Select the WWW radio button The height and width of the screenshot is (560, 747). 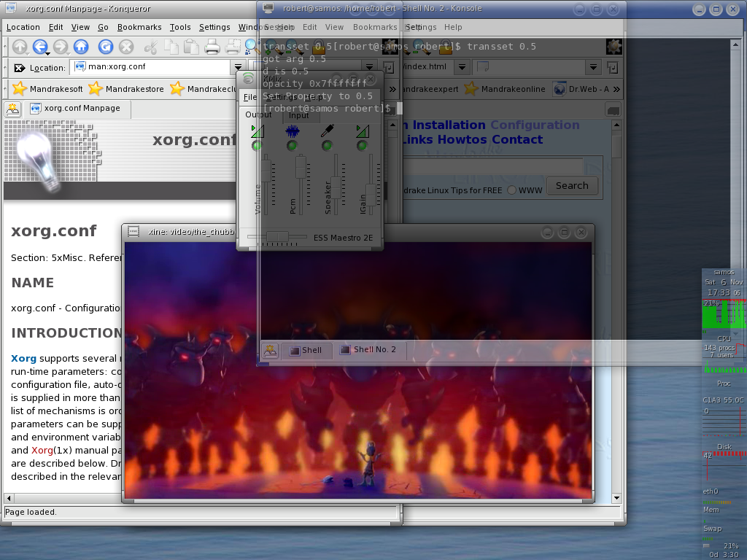coord(511,190)
